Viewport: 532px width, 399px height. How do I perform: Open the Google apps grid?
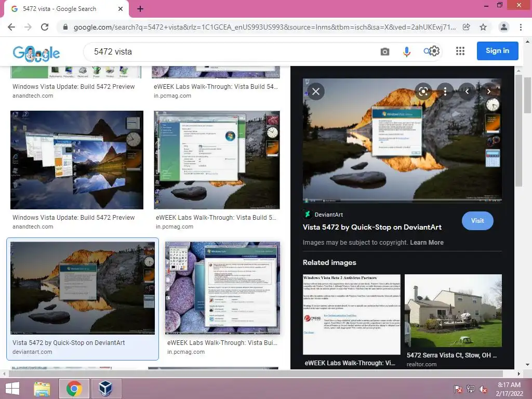pos(460,51)
